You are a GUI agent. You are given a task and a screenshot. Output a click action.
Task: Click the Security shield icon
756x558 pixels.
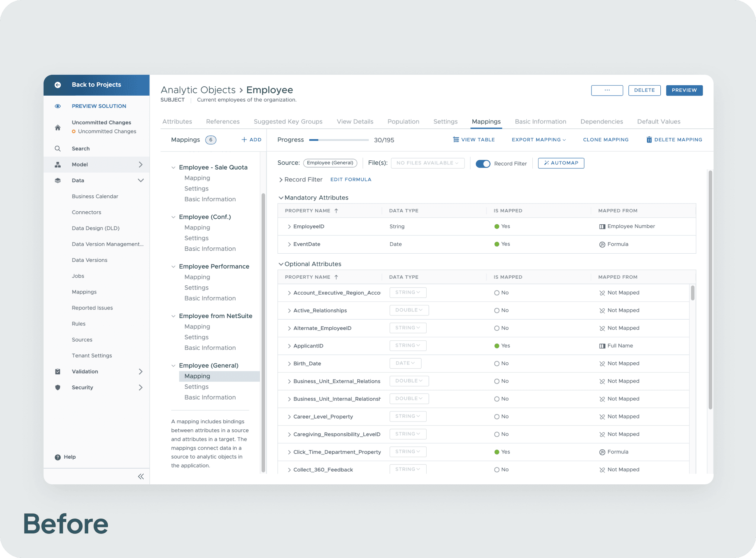coord(58,387)
